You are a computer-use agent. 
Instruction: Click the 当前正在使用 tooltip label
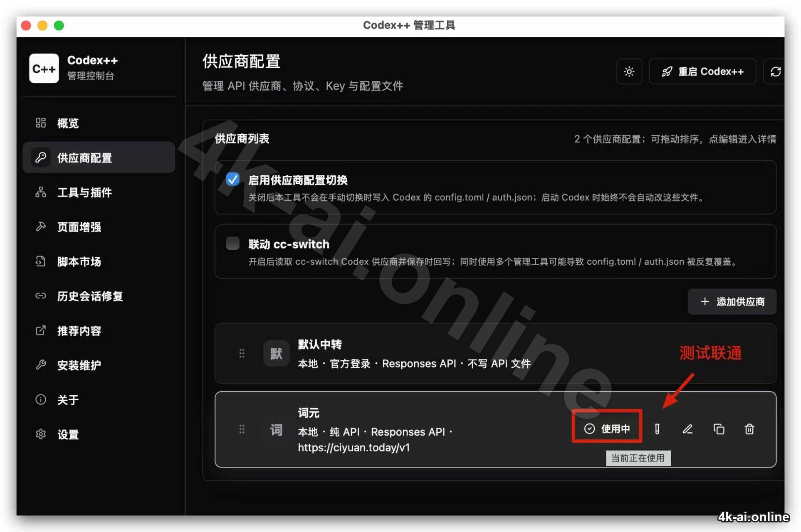(x=638, y=458)
